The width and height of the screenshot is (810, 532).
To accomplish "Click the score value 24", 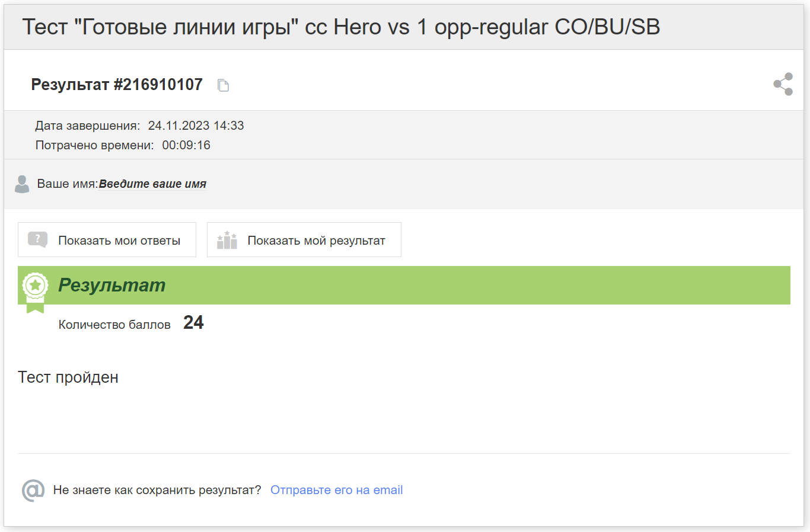I will click(193, 322).
